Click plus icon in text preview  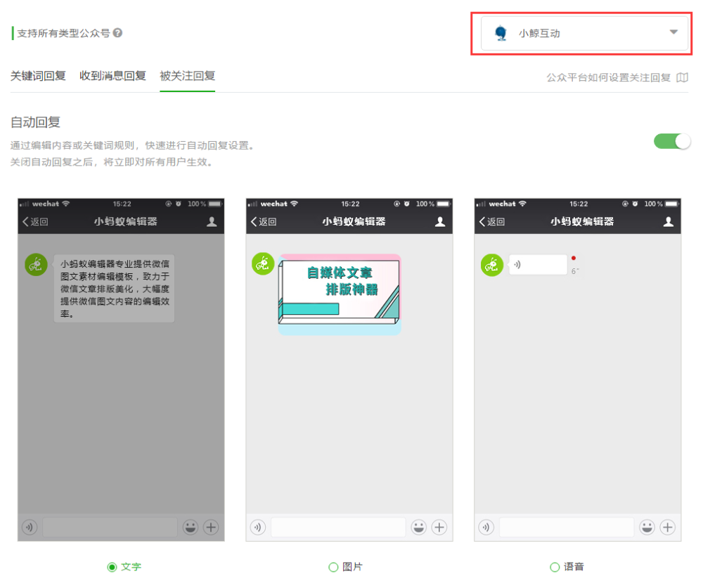click(x=211, y=528)
